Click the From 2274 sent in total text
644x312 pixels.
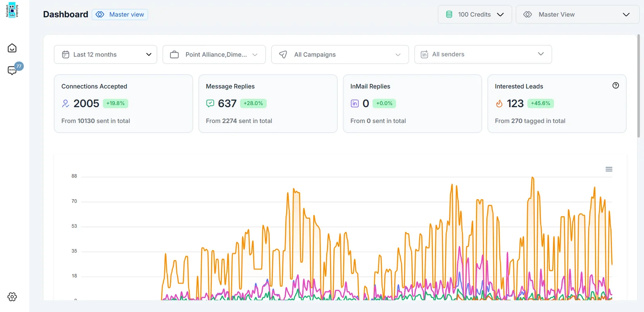(239, 121)
